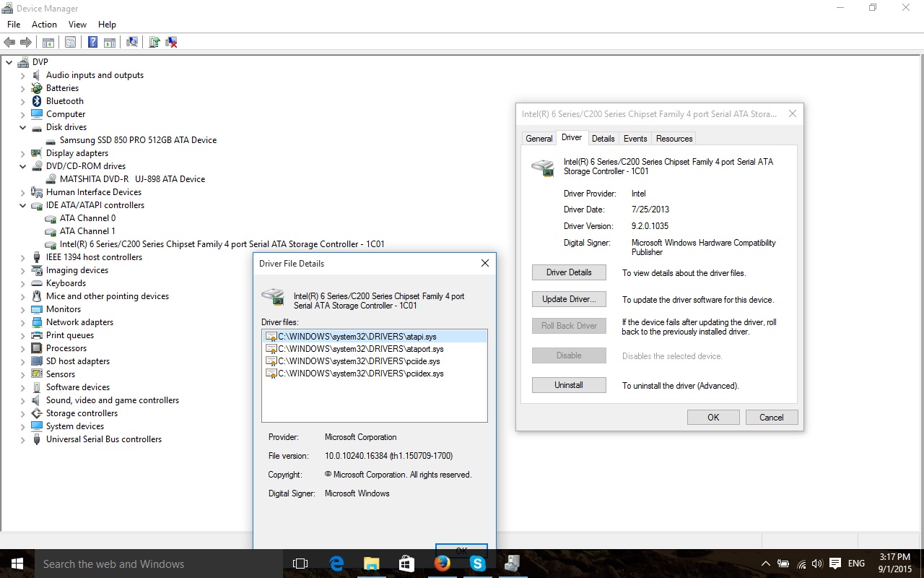Image resolution: width=924 pixels, height=578 pixels.
Task: Select the Mice and other pointing devices icon
Action: [x=37, y=296]
